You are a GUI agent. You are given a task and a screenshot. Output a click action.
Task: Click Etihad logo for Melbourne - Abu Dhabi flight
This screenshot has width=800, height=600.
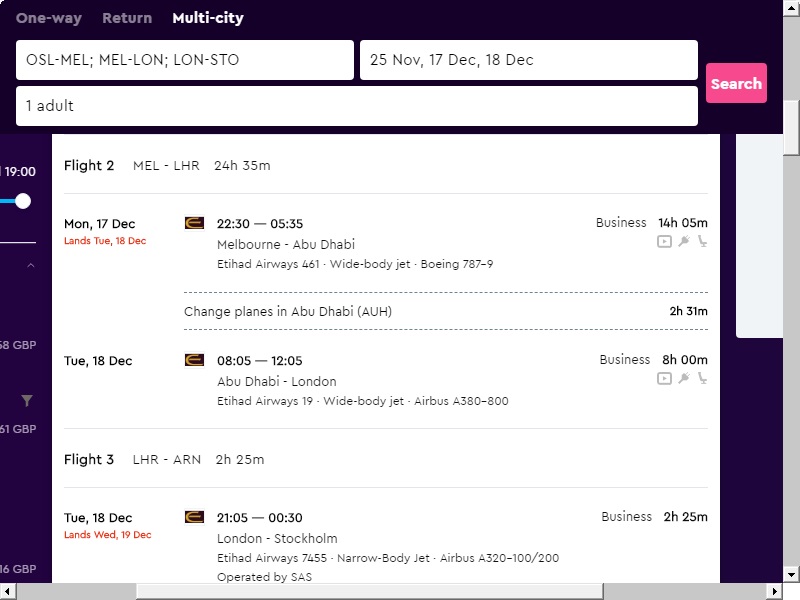pos(194,223)
